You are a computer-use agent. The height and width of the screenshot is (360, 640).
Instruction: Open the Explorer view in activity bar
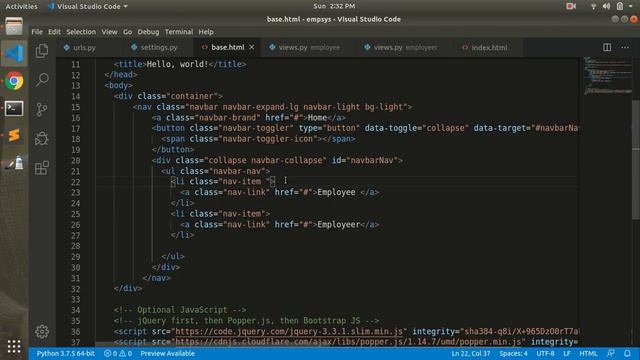(42, 51)
